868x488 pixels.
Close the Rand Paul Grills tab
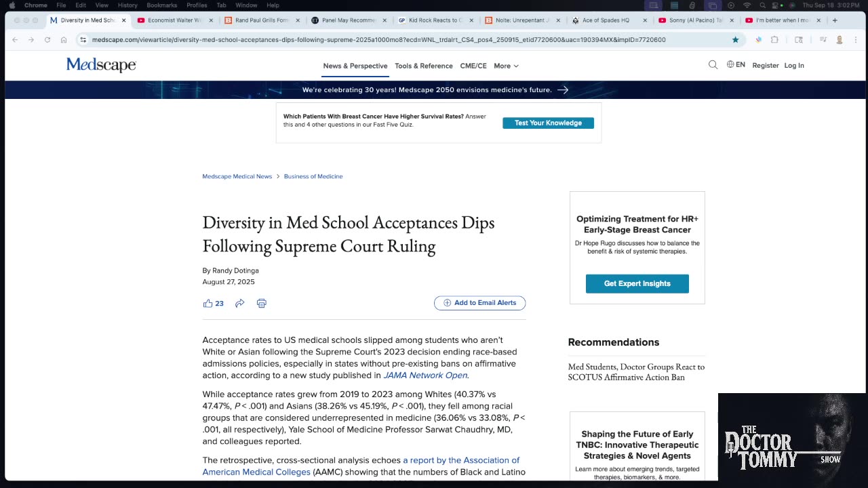[x=298, y=20]
